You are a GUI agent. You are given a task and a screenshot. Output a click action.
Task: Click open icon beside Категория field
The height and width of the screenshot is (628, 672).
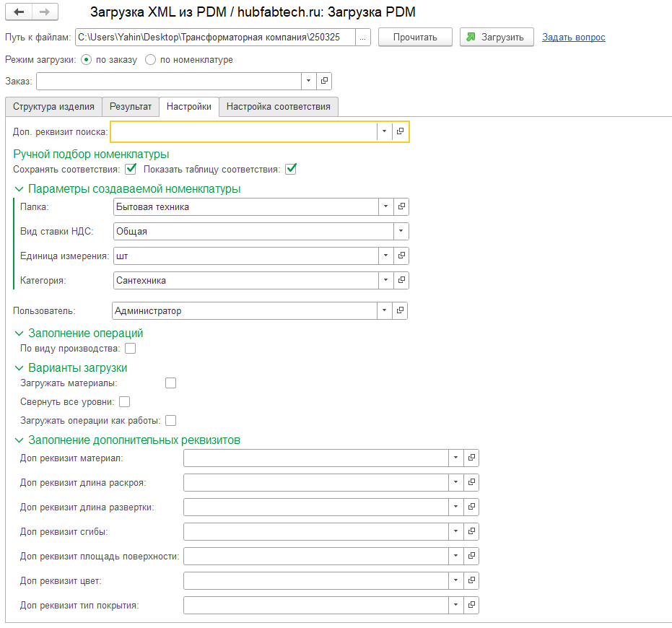(x=401, y=281)
